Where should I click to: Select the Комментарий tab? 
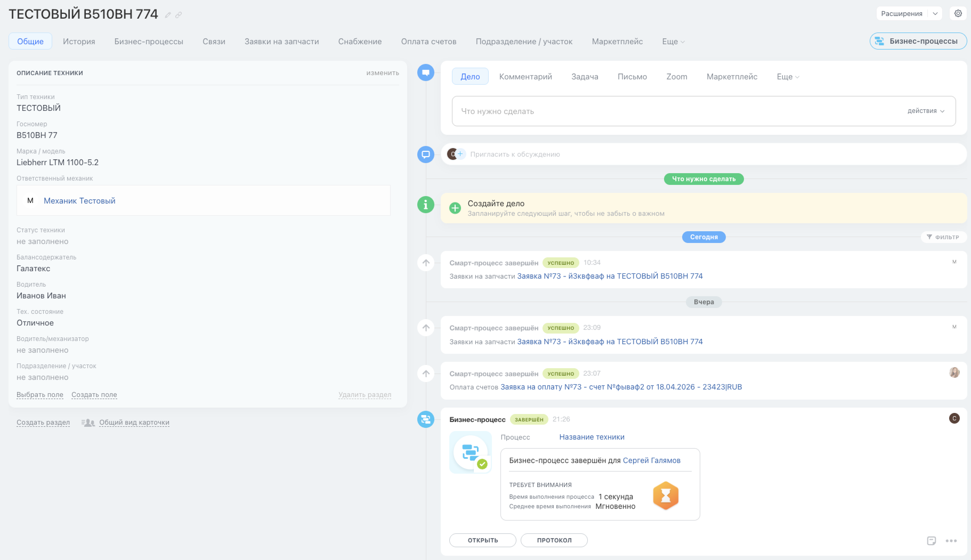pyautogui.click(x=525, y=76)
